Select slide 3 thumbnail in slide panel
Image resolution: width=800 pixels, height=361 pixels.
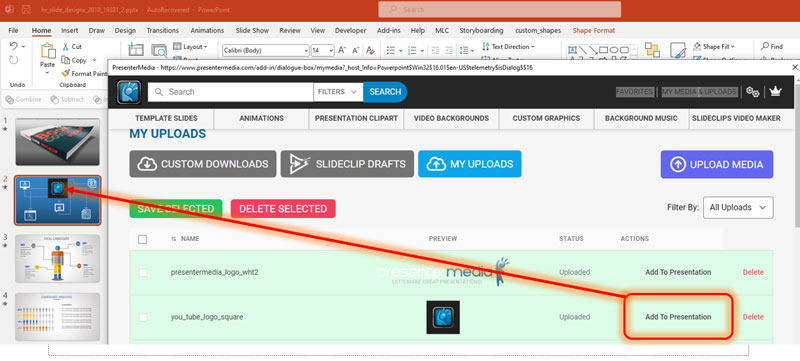pyautogui.click(x=58, y=259)
